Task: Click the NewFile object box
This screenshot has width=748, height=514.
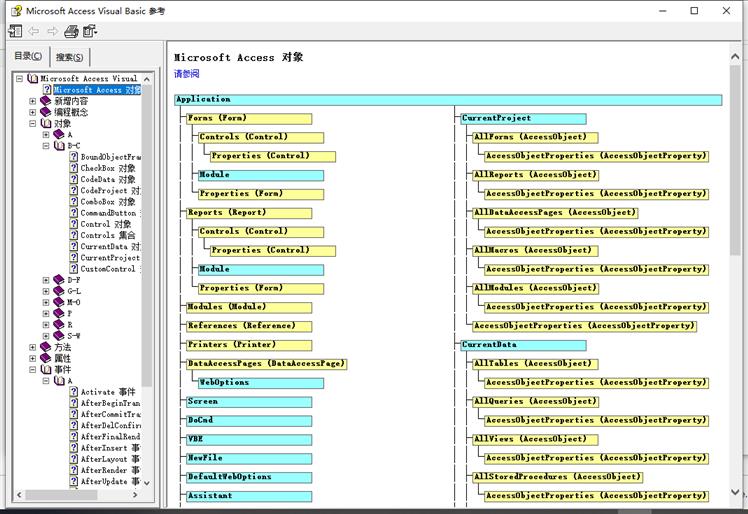Action: coord(249,458)
